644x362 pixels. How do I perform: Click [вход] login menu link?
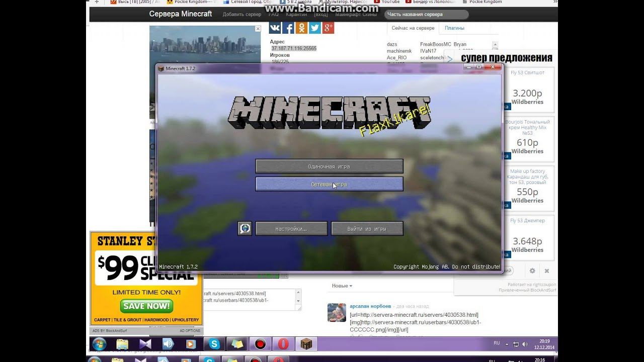tap(321, 14)
